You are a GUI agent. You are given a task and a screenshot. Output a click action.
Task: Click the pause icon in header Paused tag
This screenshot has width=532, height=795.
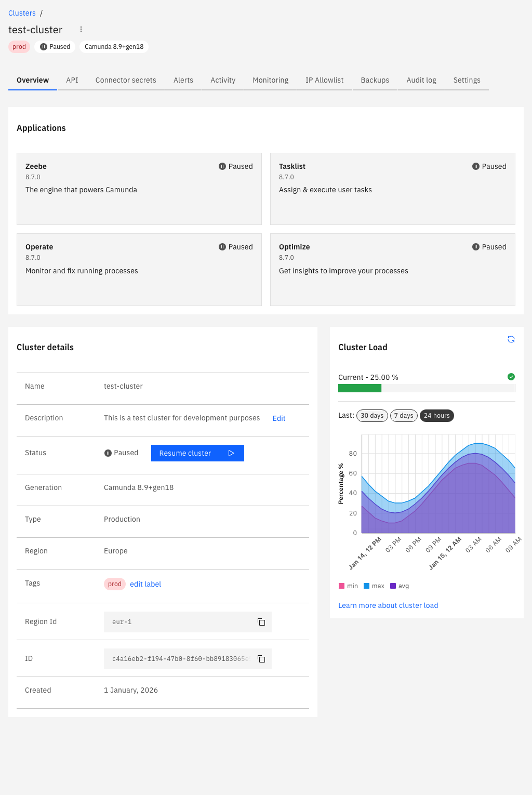coord(44,47)
